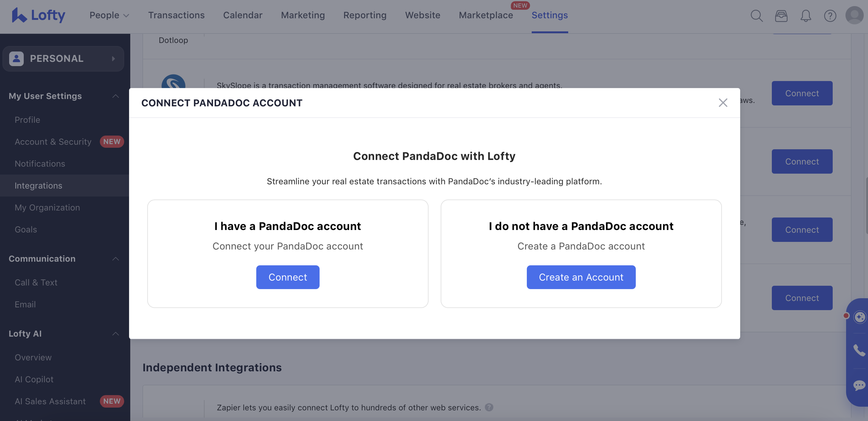Click Create an Account for PandaDoc
The image size is (868, 421).
tap(580, 277)
